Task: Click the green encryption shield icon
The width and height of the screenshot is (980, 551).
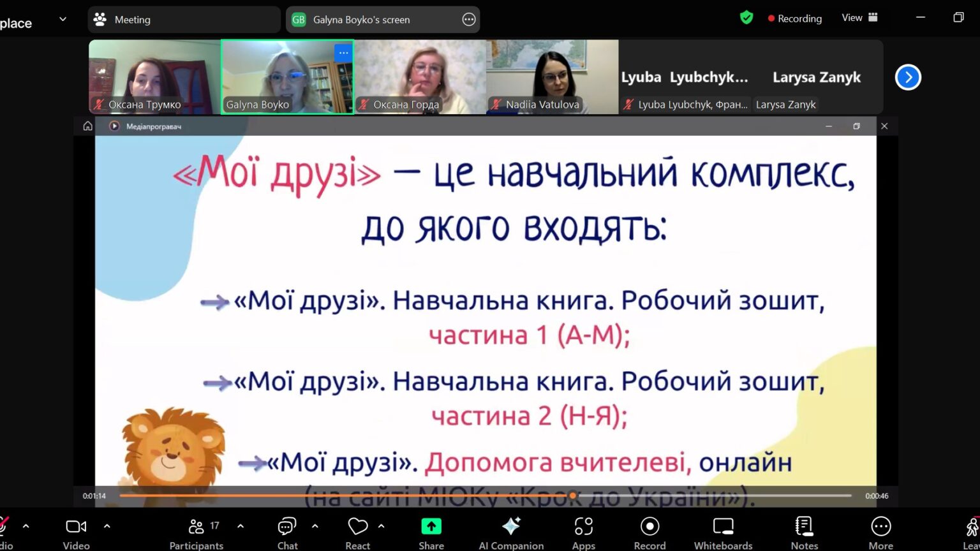Action: click(746, 18)
